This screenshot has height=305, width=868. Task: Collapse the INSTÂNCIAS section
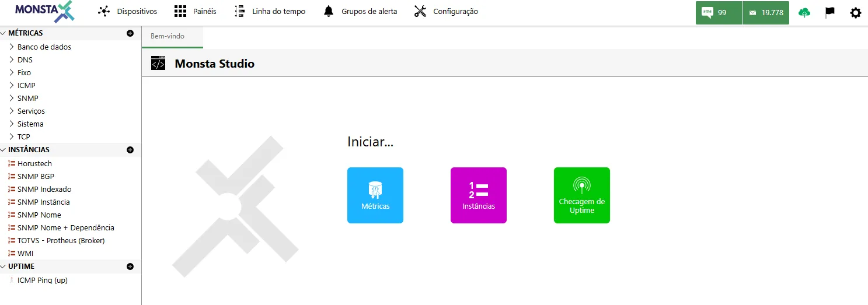(3, 150)
